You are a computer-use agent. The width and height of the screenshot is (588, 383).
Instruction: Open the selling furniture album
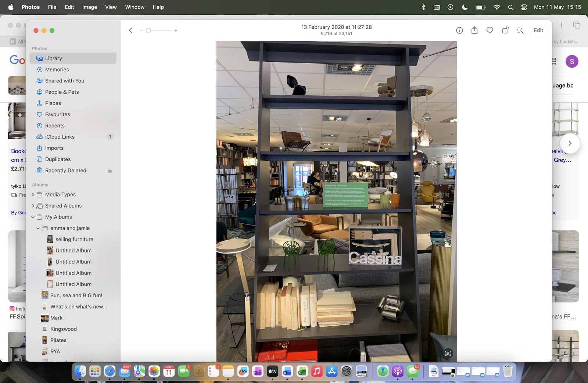click(73, 239)
